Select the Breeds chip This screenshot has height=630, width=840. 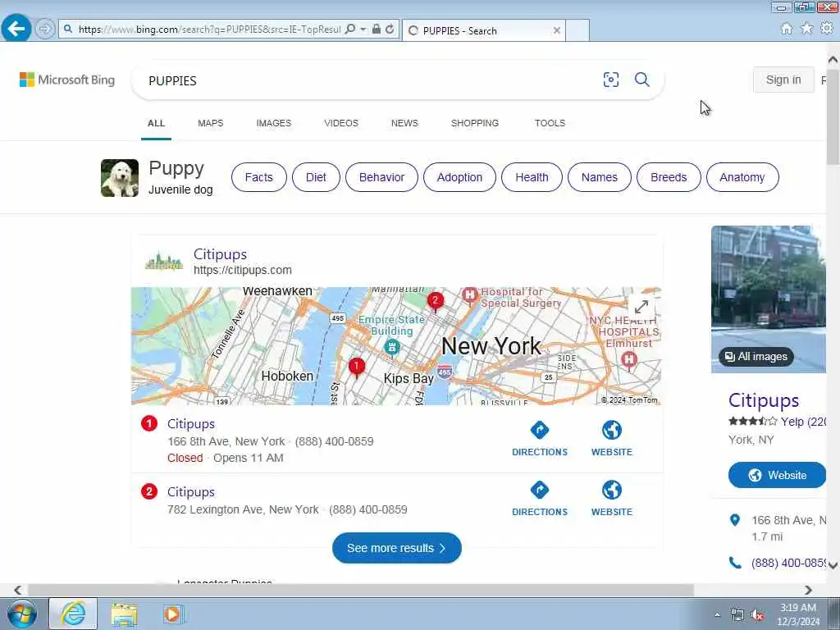[x=669, y=177]
